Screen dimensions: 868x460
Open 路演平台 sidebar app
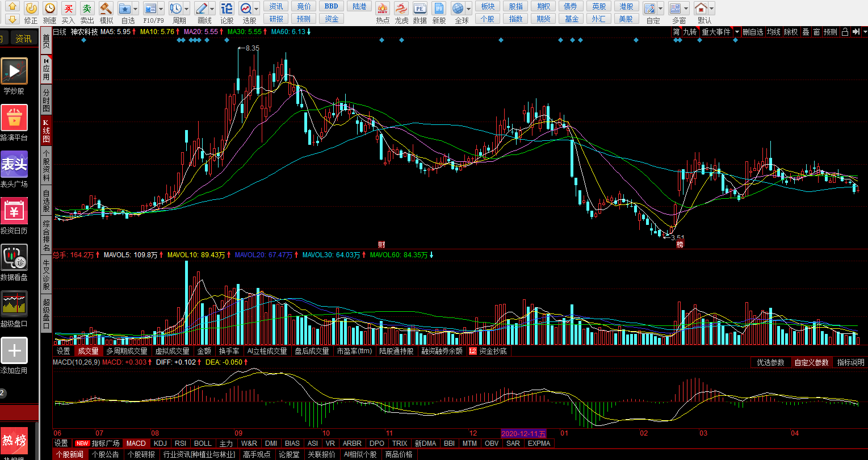[x=14, y=118]
